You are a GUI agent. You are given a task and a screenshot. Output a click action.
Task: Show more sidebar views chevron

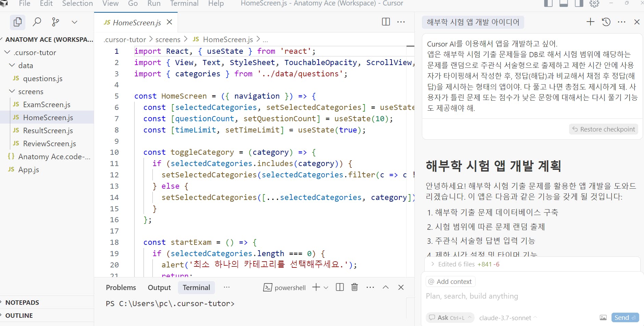pos(74,22)
